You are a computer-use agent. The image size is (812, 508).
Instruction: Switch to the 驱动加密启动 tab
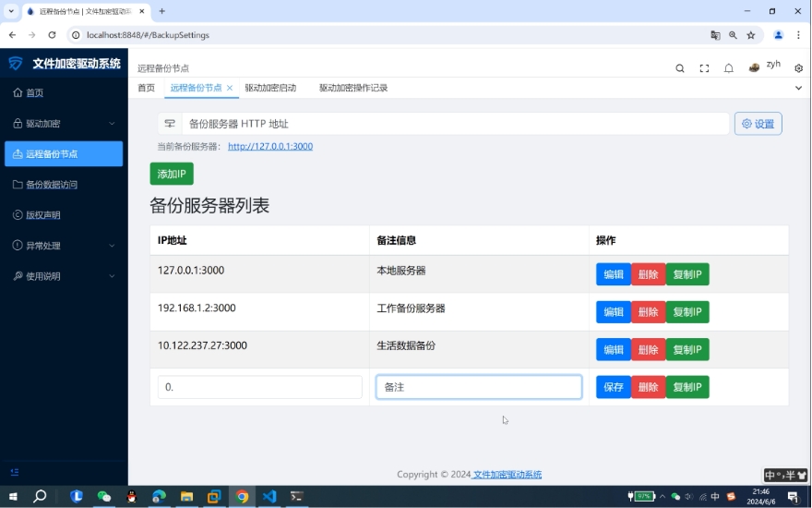270,88
